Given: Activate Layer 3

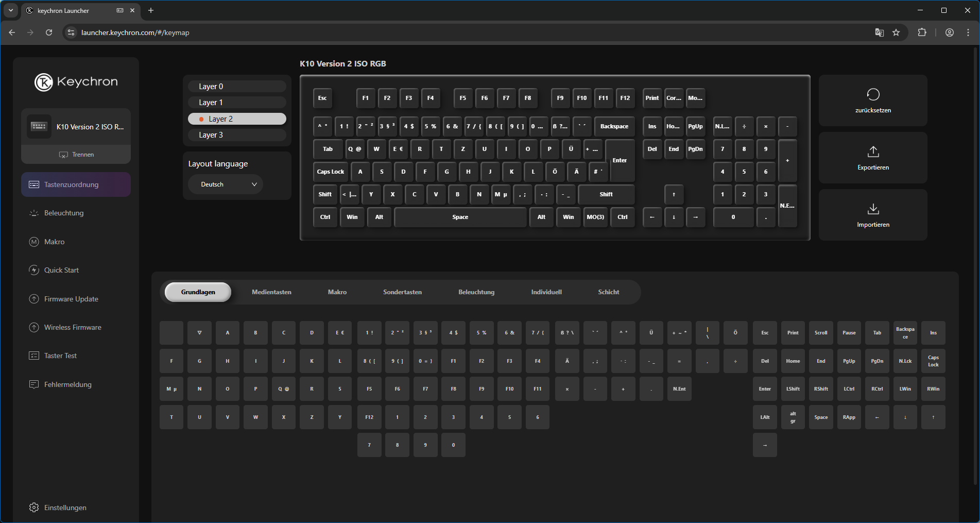Looking at the screenshot, I should click(x=237, y=135).
